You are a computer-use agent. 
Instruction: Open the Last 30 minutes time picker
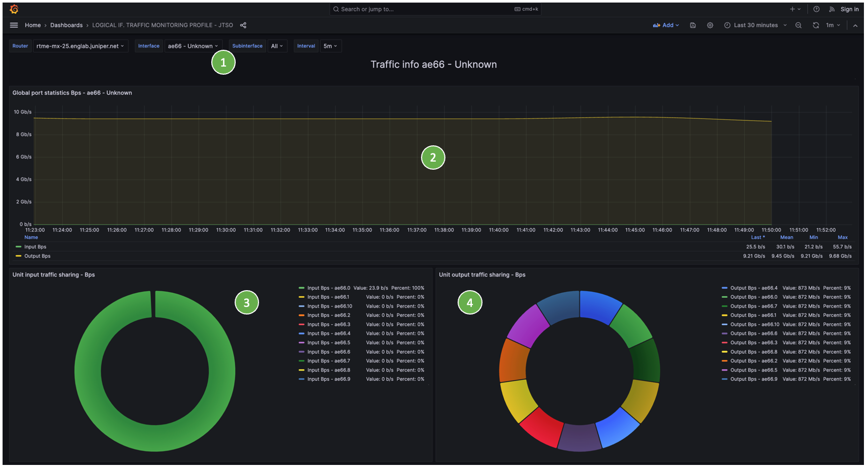tap(755, 25)
